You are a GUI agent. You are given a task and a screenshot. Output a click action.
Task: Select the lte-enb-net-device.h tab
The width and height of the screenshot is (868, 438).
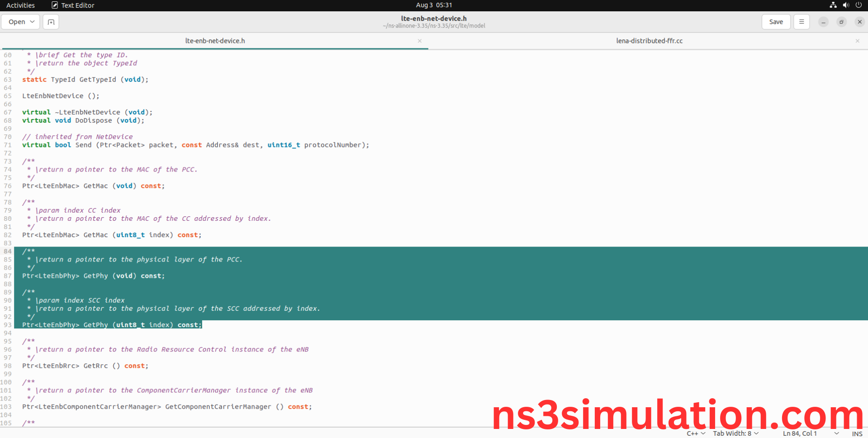(215, 41)
